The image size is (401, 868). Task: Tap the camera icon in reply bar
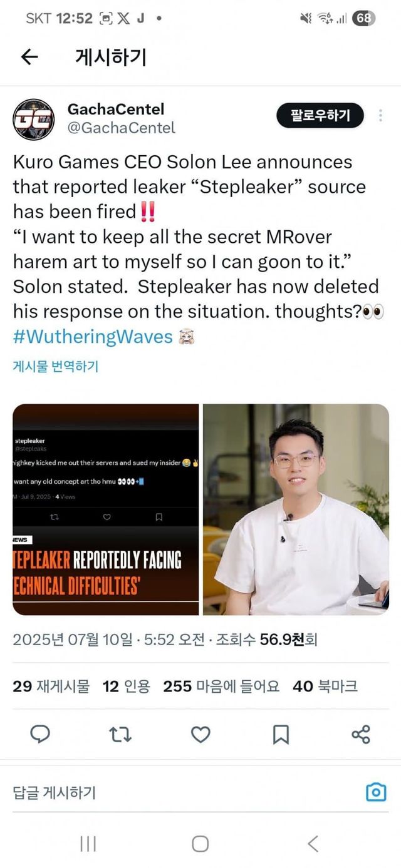click(x=375, y=793)
